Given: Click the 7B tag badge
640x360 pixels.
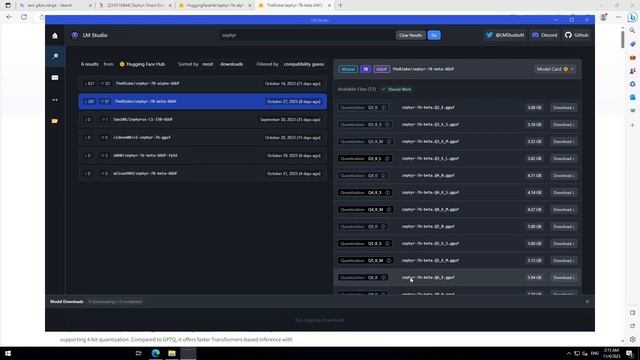Looking at the screenshot, I should pos(365,69).
